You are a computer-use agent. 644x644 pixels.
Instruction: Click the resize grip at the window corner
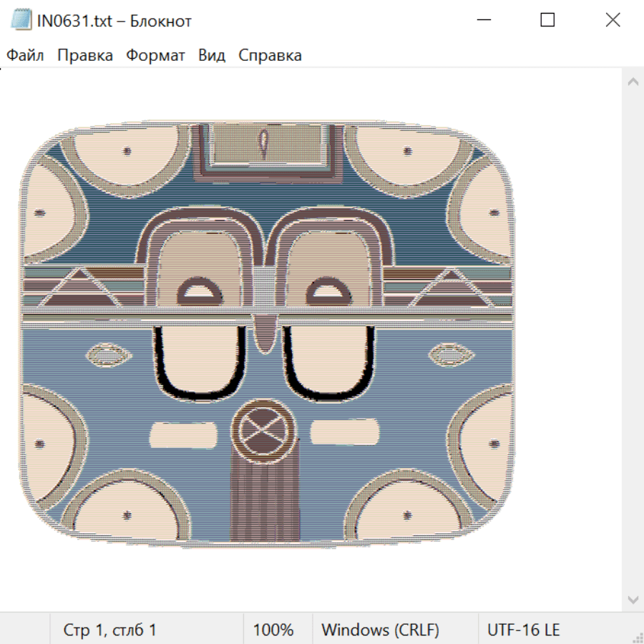(638, 638)
